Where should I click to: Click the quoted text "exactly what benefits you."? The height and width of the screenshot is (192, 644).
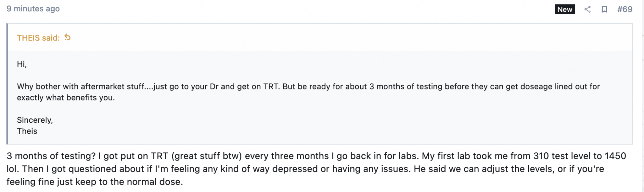[x=66, y=98]
